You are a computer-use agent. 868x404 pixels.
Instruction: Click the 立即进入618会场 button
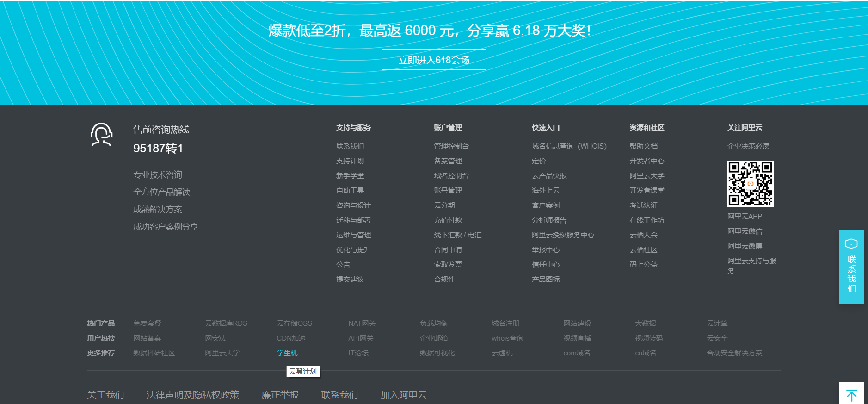(434, 60)
